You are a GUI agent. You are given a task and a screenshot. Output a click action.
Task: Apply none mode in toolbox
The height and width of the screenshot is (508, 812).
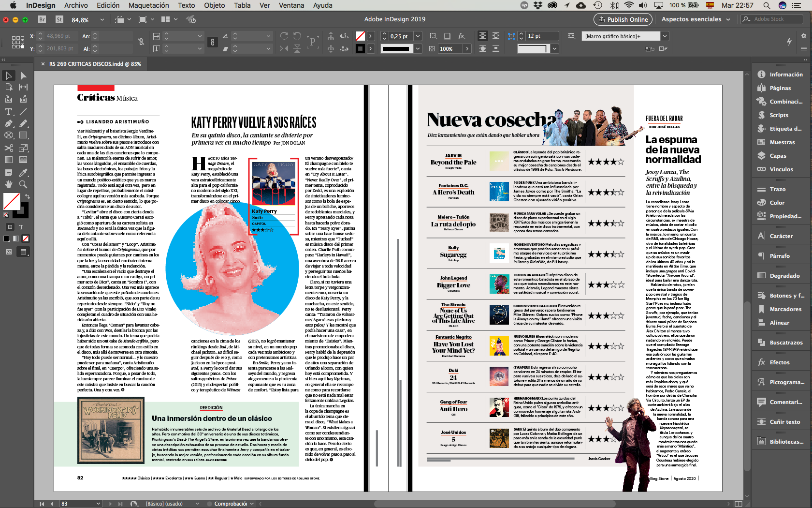[26, 239]
